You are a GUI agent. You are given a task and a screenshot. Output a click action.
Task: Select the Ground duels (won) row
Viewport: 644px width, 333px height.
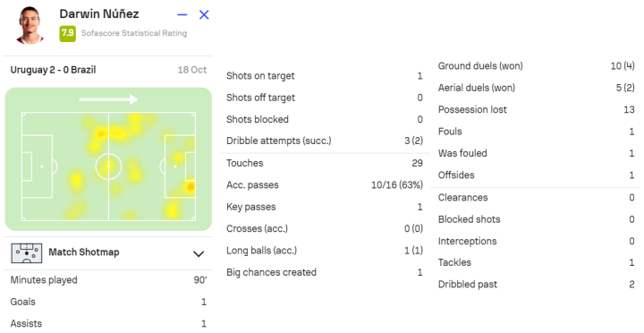click(x=536, y=65)
